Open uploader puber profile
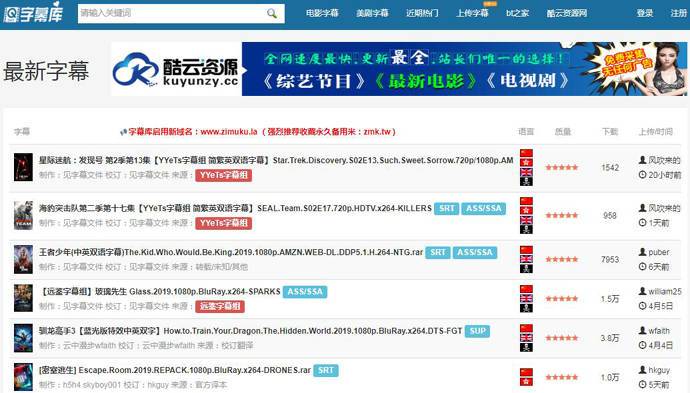The height and width of the screenshot is (393, 690). click(659, 252)
